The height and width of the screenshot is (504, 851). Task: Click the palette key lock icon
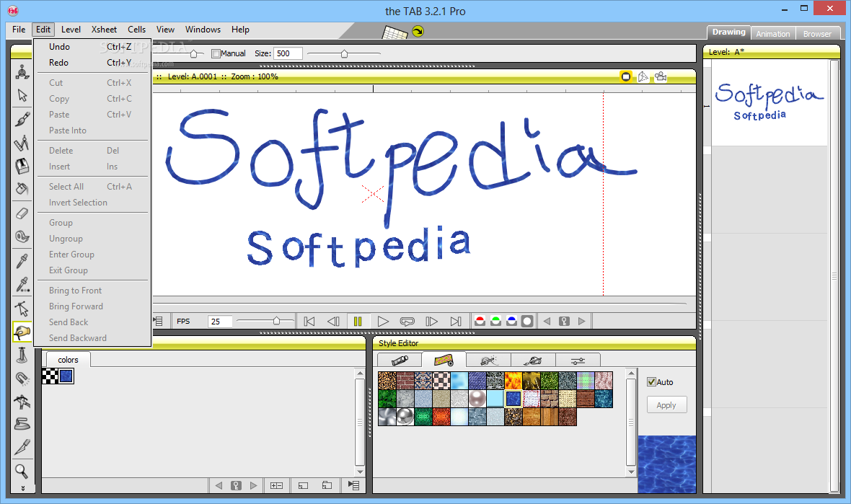pos(236,485)
